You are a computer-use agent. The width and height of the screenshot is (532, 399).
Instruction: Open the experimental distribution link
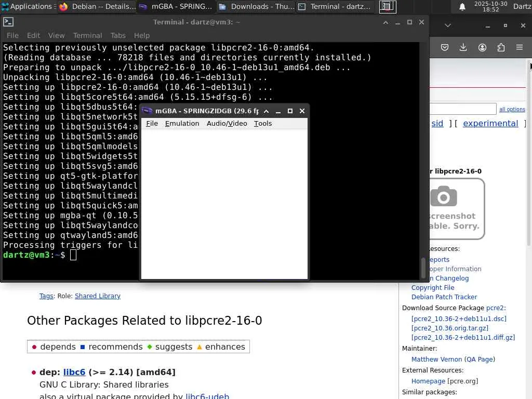click(490, 124)
